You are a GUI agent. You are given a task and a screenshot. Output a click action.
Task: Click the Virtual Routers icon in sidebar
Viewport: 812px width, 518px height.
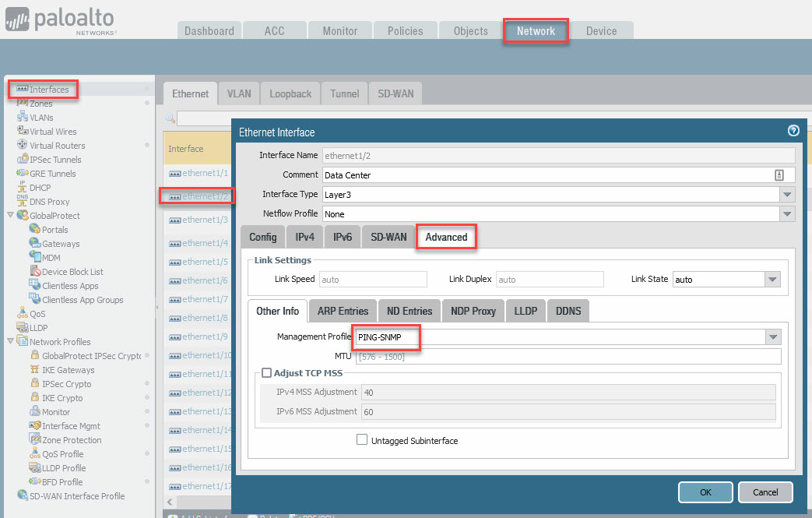(x=23, y=146)
